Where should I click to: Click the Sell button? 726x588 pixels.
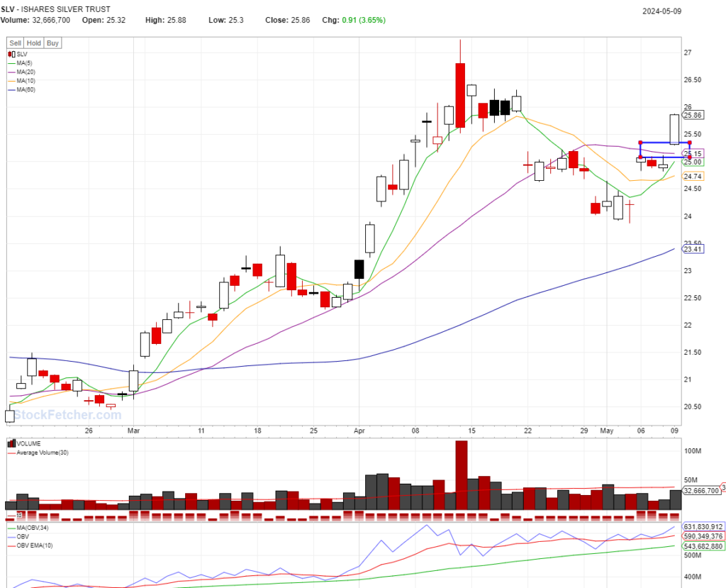click(16, 43)
